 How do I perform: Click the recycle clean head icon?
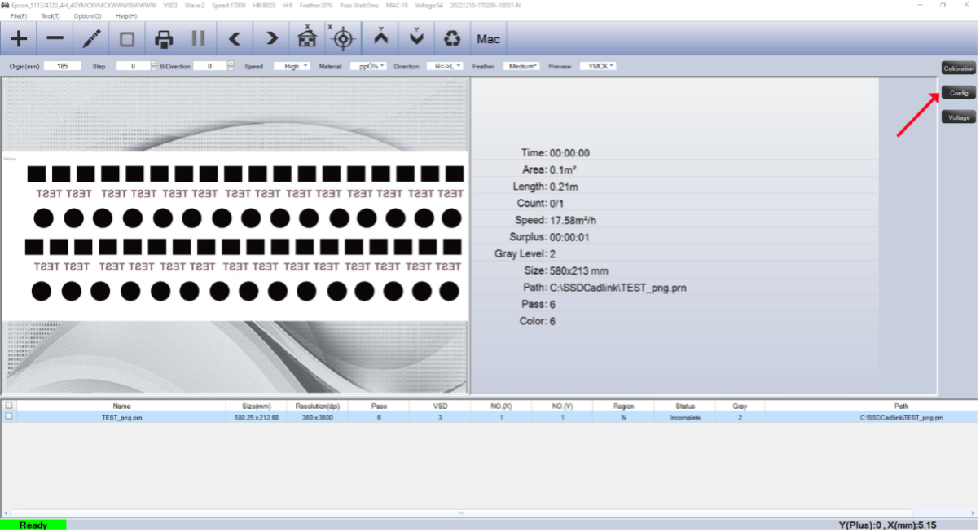452,38
